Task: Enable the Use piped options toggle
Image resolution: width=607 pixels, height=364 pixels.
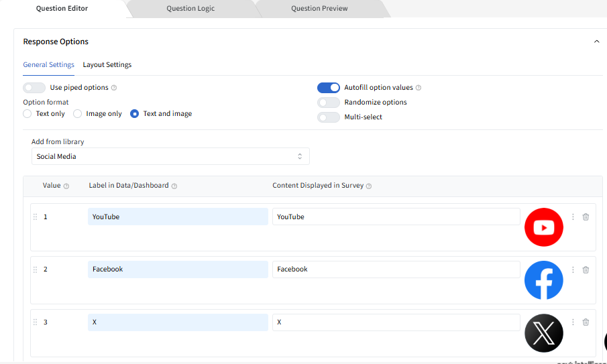Action: 34,88
